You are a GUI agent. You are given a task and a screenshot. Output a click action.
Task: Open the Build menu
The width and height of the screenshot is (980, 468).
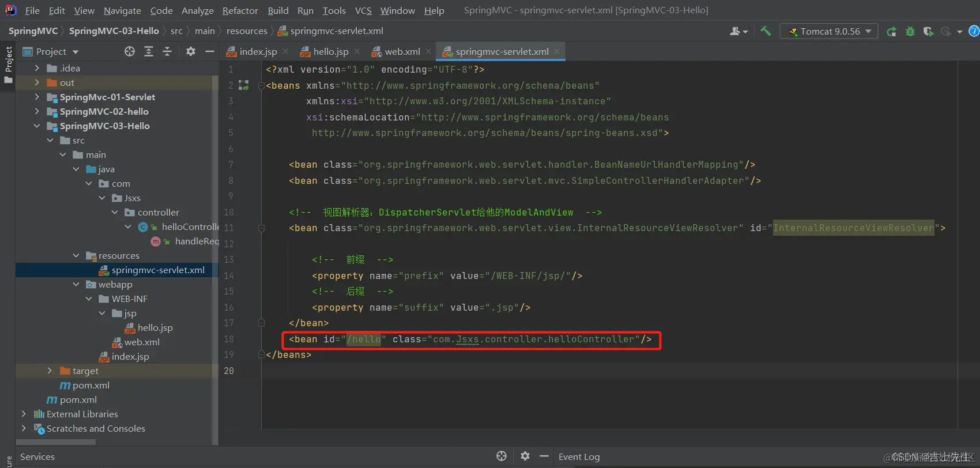(x=278, y=10)
